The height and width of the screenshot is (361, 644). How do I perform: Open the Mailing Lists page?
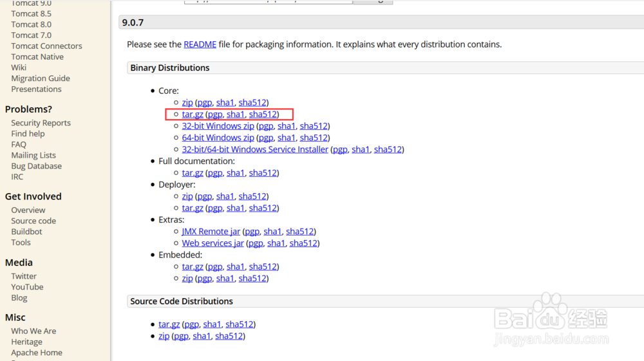click(33, 155)
